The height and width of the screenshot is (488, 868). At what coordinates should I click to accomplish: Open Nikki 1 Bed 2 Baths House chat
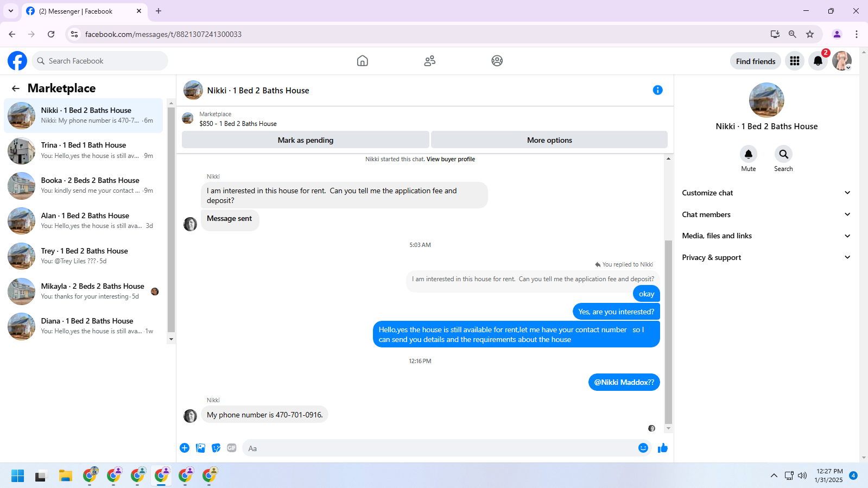(84, 116)
